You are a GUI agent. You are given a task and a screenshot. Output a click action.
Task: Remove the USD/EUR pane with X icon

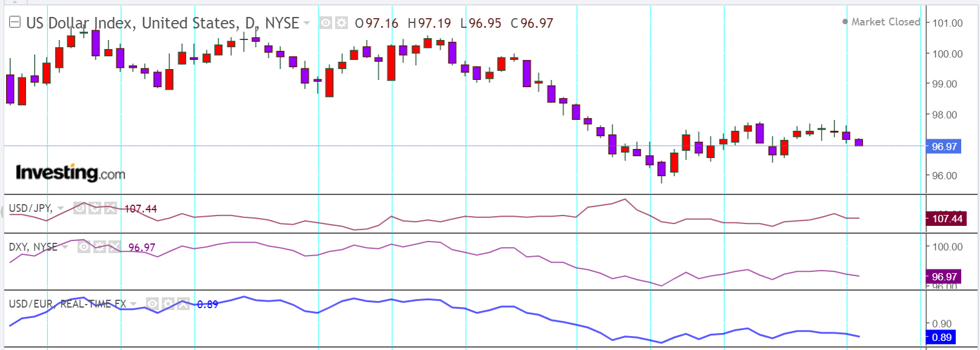(183, 303)
